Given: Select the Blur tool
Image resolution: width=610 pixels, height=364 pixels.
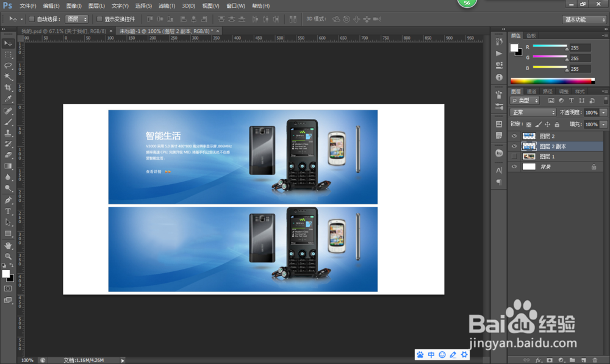Looking at the screenshot, I should [x=8, y=177].
